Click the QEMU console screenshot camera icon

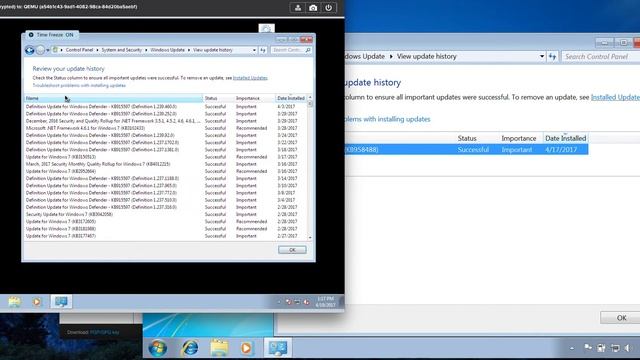(313, 8)
